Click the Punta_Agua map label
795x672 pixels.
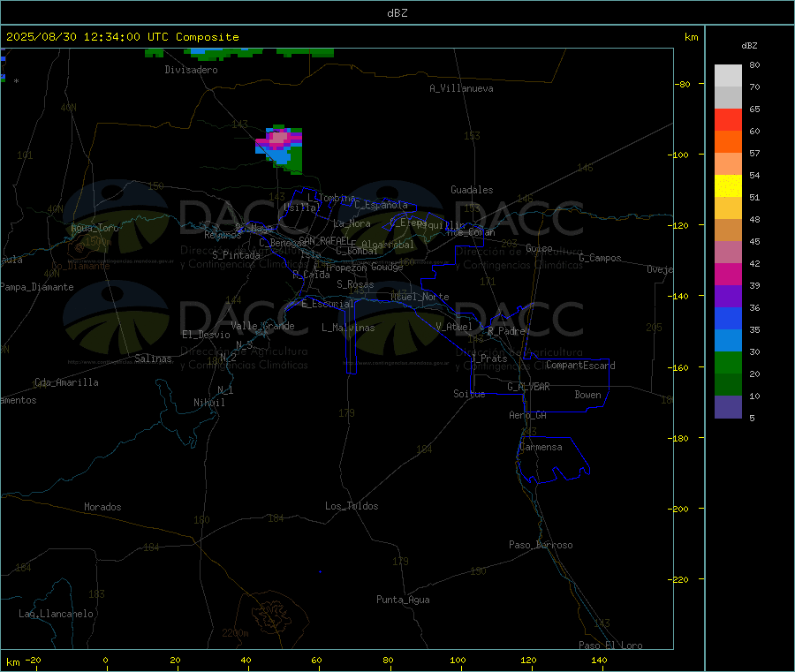(x=403, y=600)
